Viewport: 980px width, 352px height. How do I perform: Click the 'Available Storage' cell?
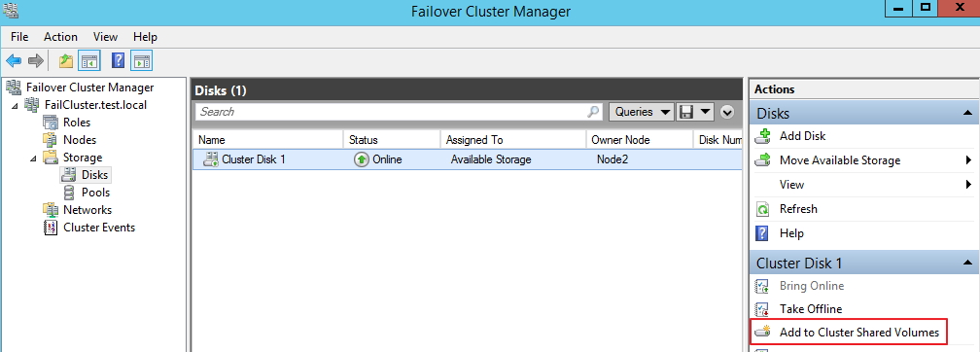[x=491, y=159]
